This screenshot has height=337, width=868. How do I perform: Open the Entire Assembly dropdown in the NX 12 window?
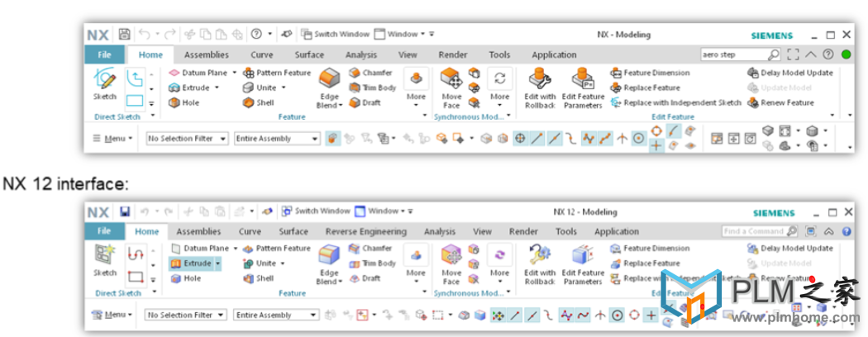276,315
